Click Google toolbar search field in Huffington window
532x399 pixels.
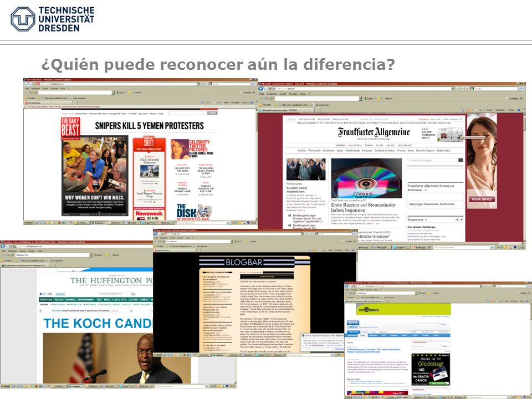[x=52, y=255]
